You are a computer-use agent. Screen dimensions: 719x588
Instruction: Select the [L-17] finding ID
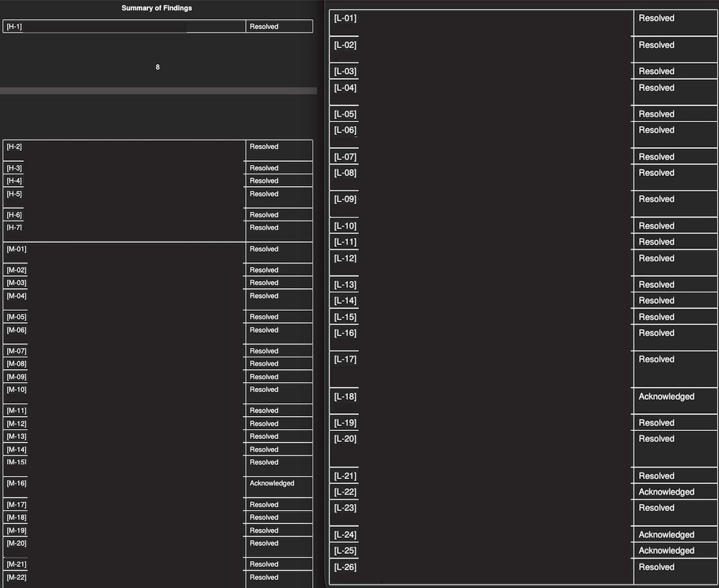point(345,360)
